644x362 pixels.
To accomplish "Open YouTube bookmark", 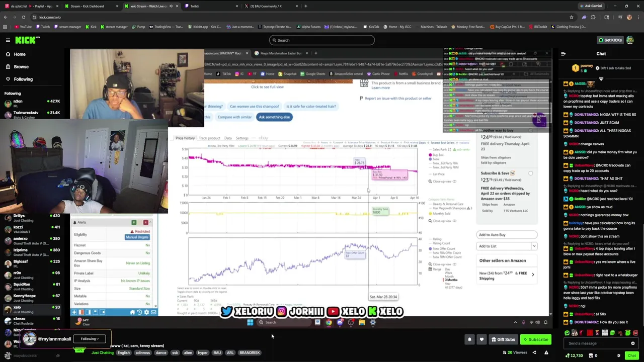I will 23,27.
